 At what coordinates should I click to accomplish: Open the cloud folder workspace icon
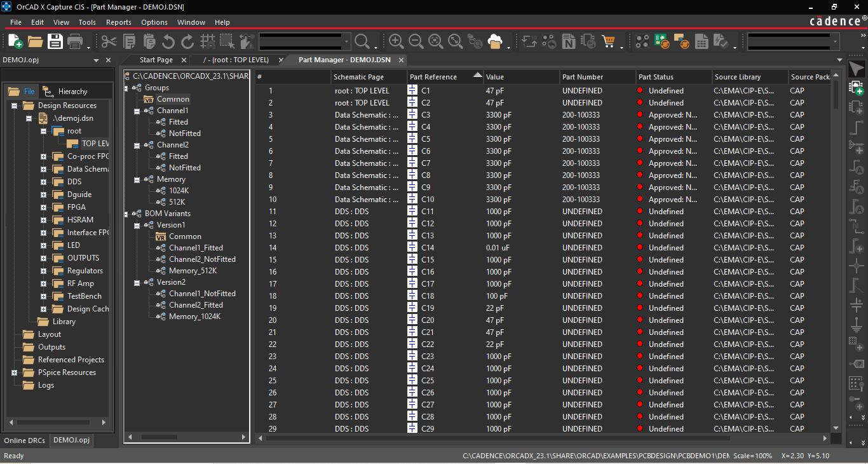tap(495, 42)
